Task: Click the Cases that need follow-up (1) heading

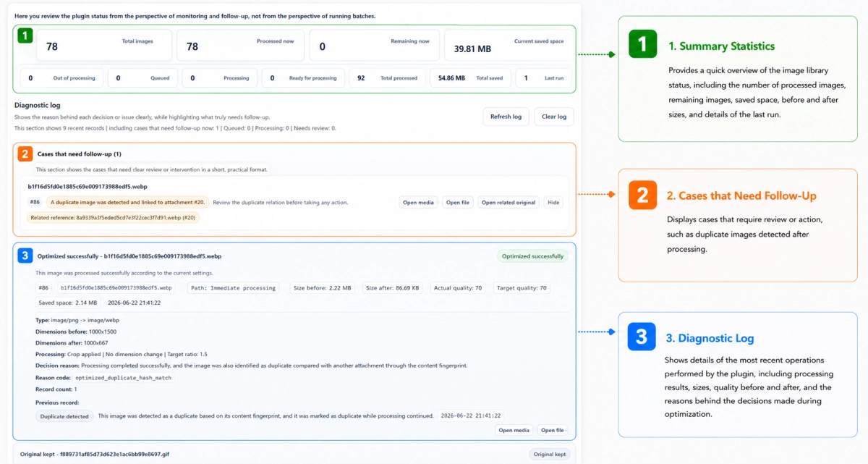Action: (x=80, y=154)
